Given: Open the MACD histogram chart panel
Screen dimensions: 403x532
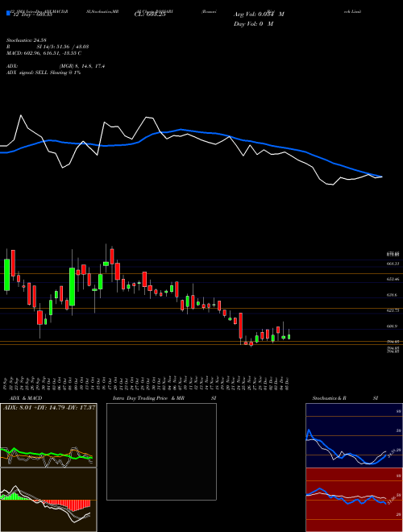Looking at the screenshot, I should tap(48, 500).
